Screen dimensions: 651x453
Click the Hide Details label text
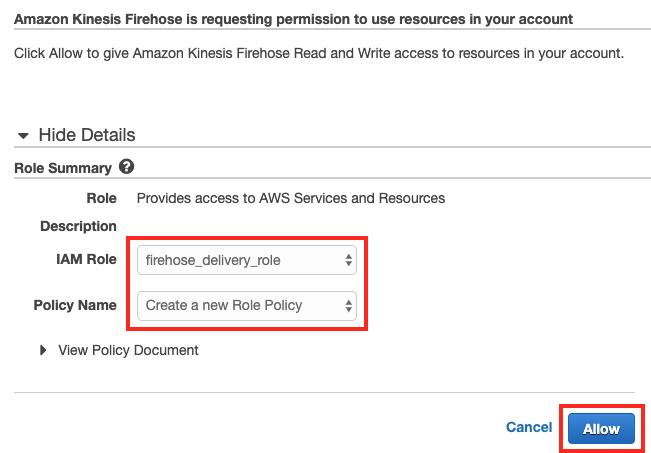coord(86,135)
